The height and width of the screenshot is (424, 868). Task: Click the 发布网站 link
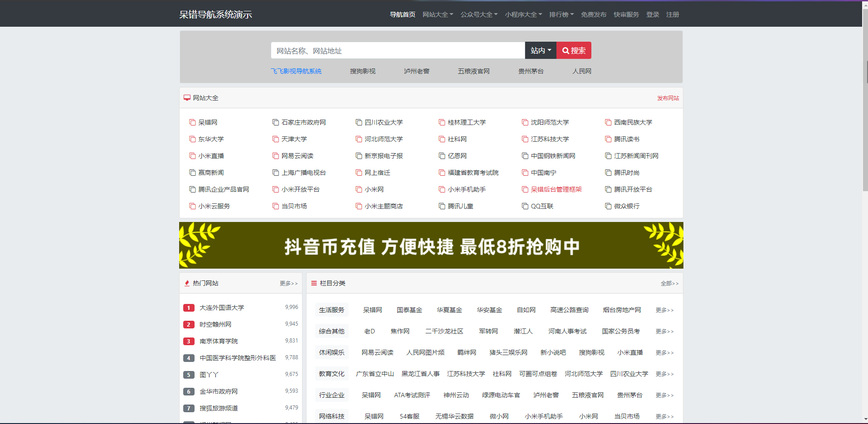click(x=668, y=98)
